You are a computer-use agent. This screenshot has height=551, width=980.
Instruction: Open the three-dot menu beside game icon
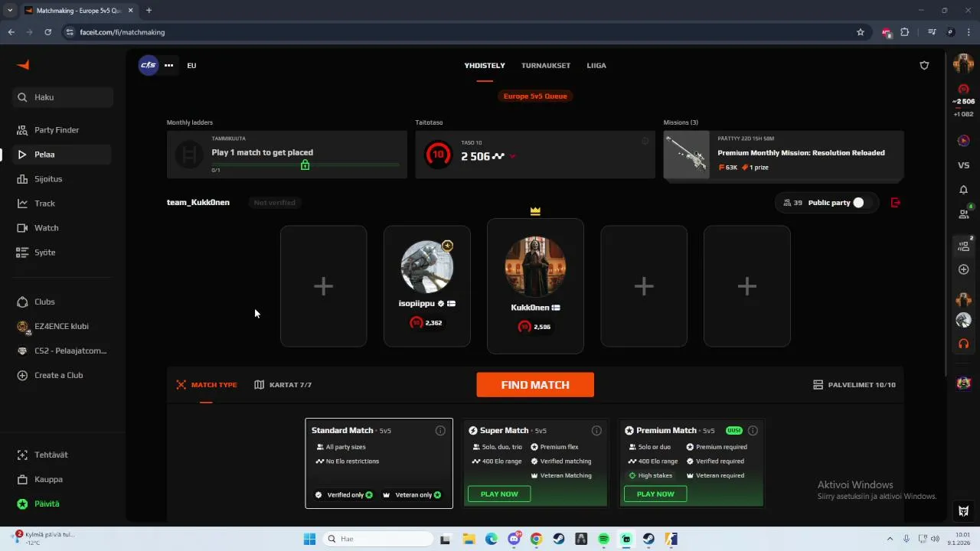pos(168,65)
